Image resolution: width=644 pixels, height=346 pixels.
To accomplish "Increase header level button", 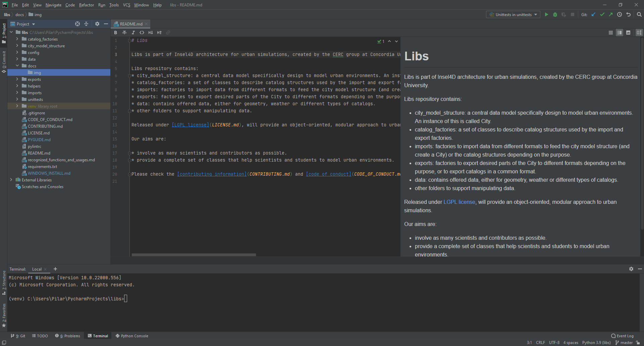I will pyautogui.click(x=159, y=33).
